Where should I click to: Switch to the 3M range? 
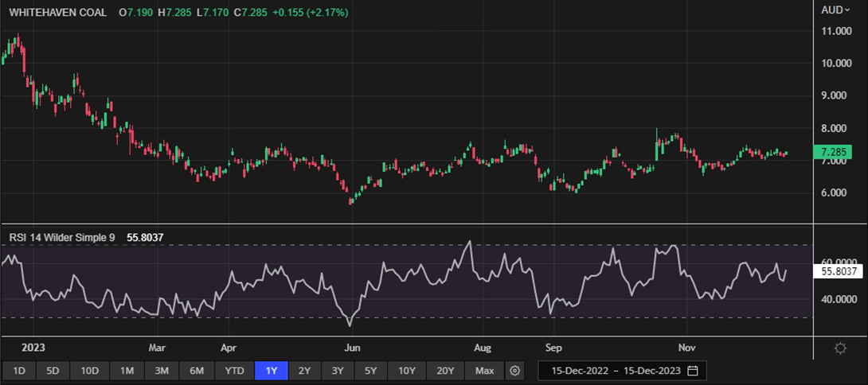pos(161,371)
